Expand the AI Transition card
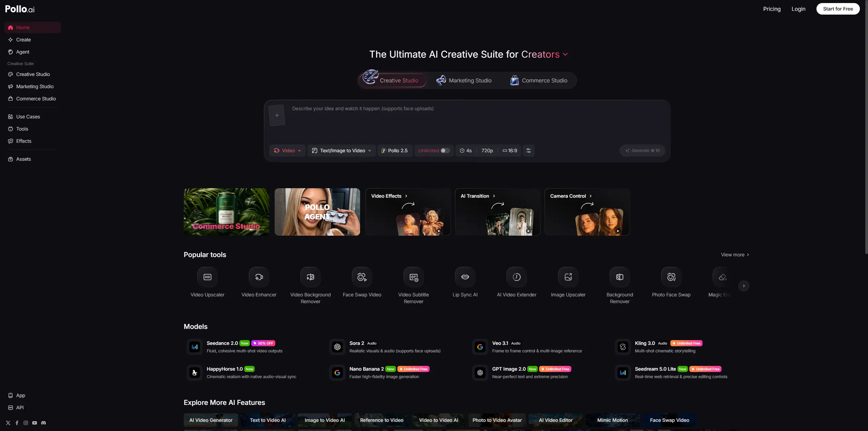Screen dimensions: 868x431 pos(498,212)
